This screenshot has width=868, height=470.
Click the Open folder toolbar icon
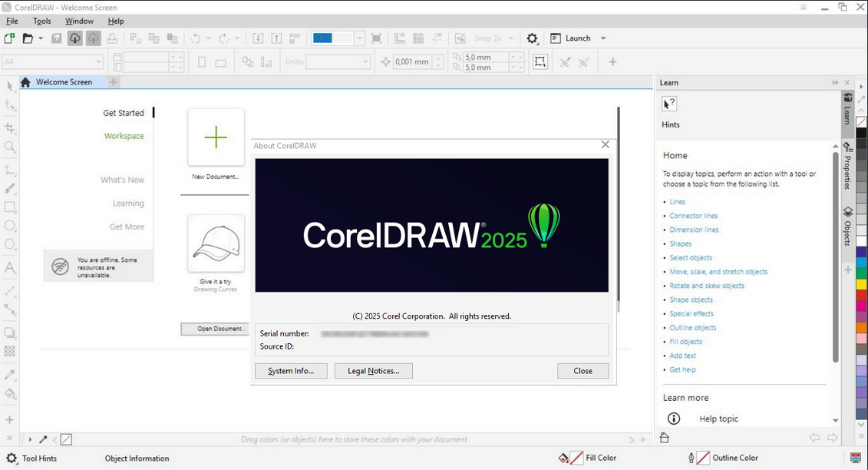pyautogui.click(x=28, y=38)
